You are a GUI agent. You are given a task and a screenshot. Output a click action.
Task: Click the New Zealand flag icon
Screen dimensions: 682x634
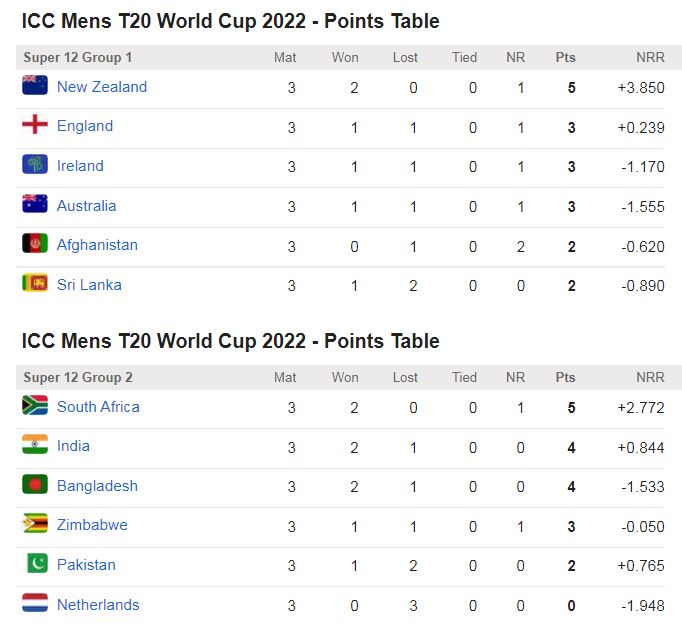coord(35,86)
